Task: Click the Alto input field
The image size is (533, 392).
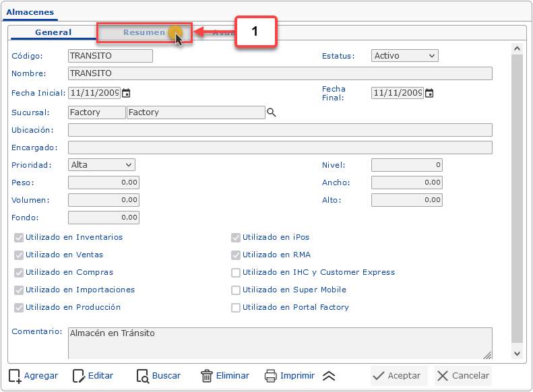Action: 407,200
